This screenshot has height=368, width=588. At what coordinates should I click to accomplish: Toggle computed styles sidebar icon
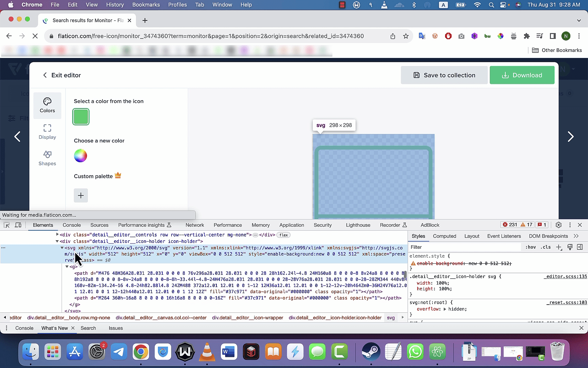pos(580,247)
